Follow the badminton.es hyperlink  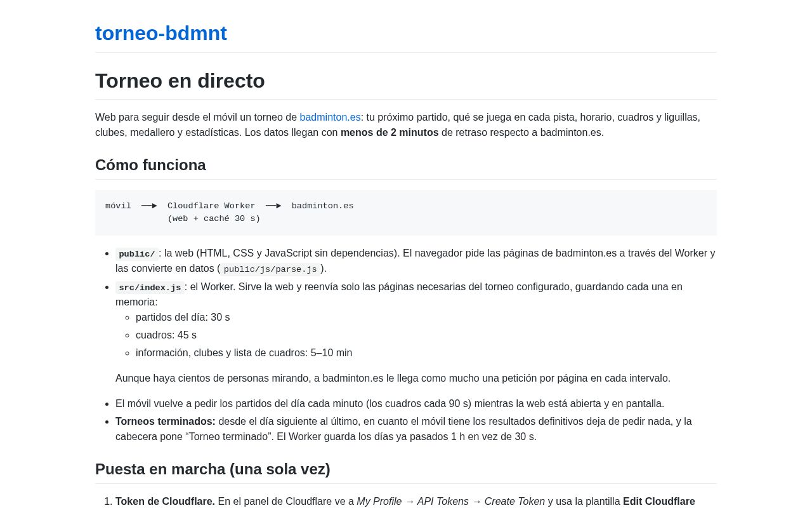(x=330, y=117)
